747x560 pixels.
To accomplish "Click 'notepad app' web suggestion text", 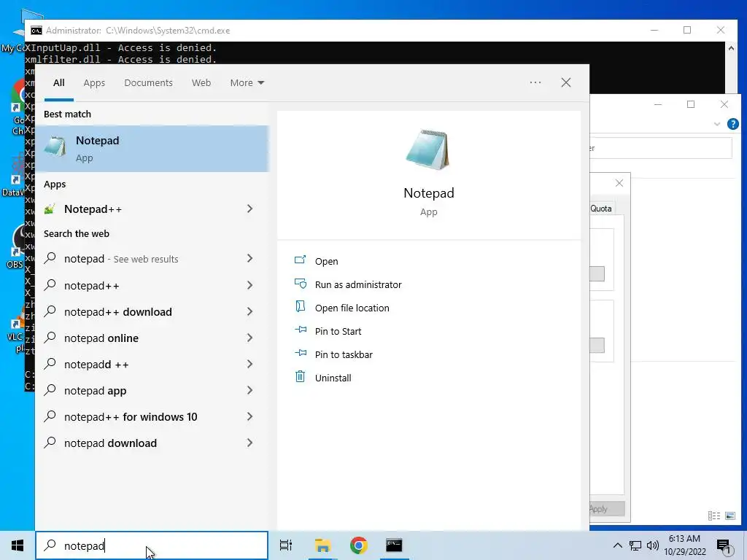I will tap(95, 391).
